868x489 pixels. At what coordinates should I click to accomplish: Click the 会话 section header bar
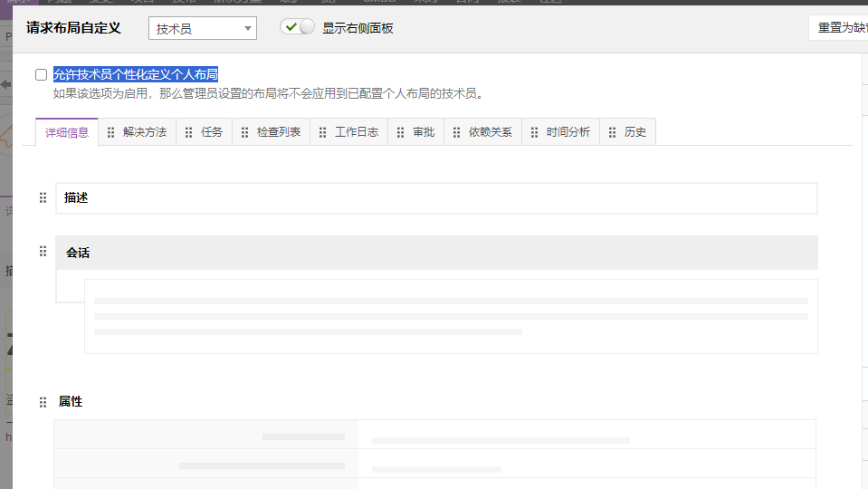(436, 253)
